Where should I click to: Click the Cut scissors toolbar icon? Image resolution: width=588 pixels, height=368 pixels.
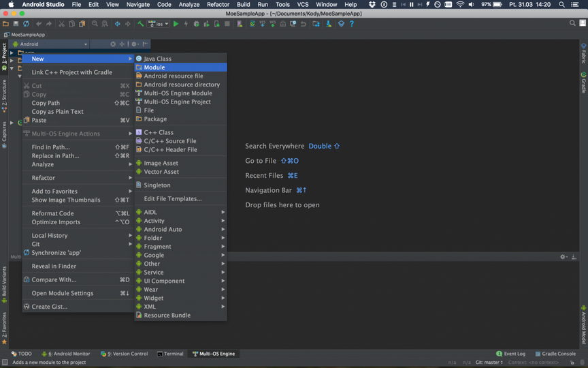[x=61, y=24]
